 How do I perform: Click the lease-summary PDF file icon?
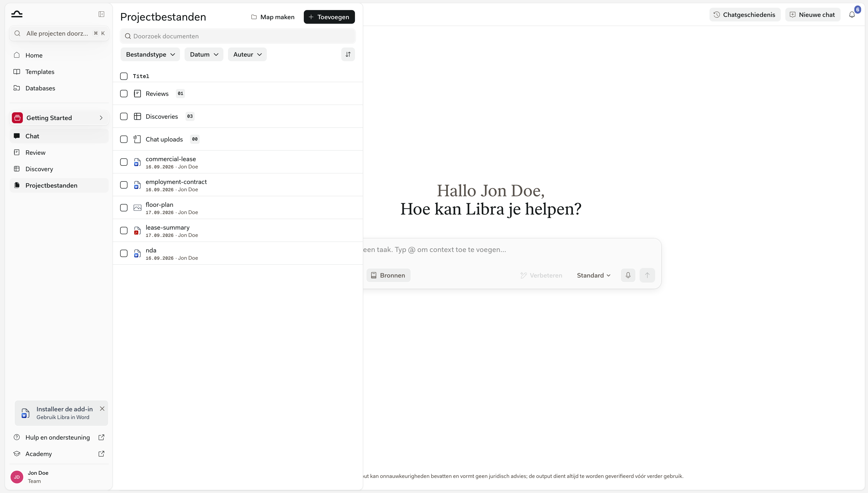pos(137,231)
